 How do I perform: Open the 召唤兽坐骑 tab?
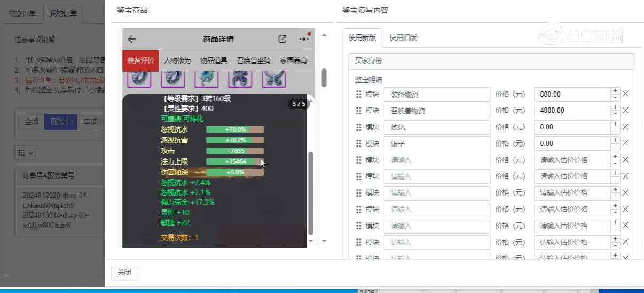pyautogui.click(x=254, y=60)
